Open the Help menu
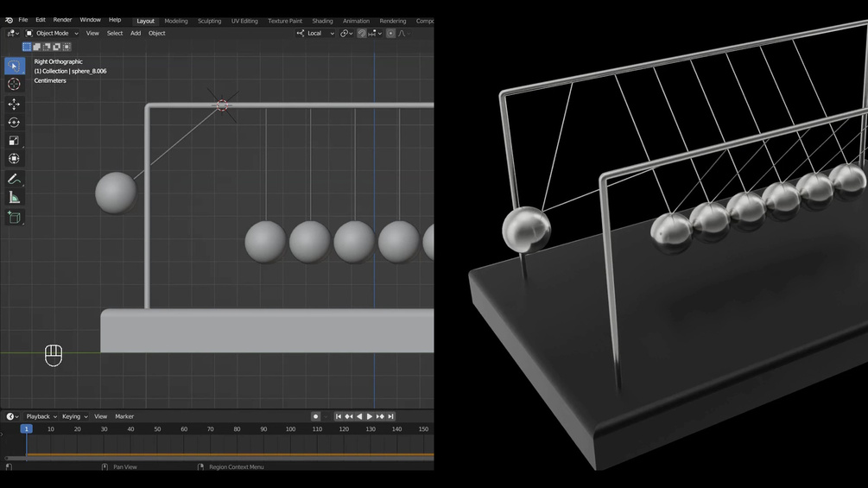This screenshot has width=868, height=488. tap(115, 20)
